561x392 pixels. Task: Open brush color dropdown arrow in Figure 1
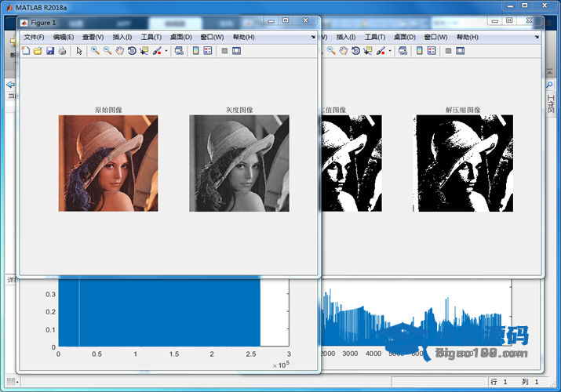click(x=166, y=52)
